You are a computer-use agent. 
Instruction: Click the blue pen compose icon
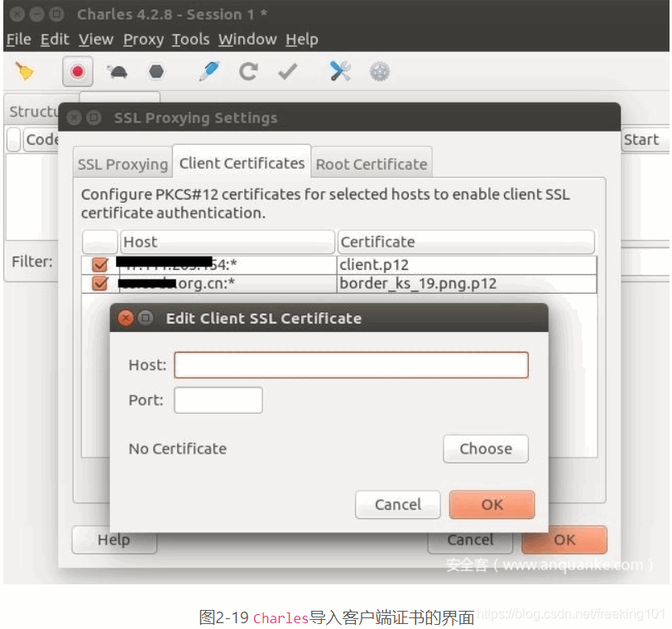(209, 71)
